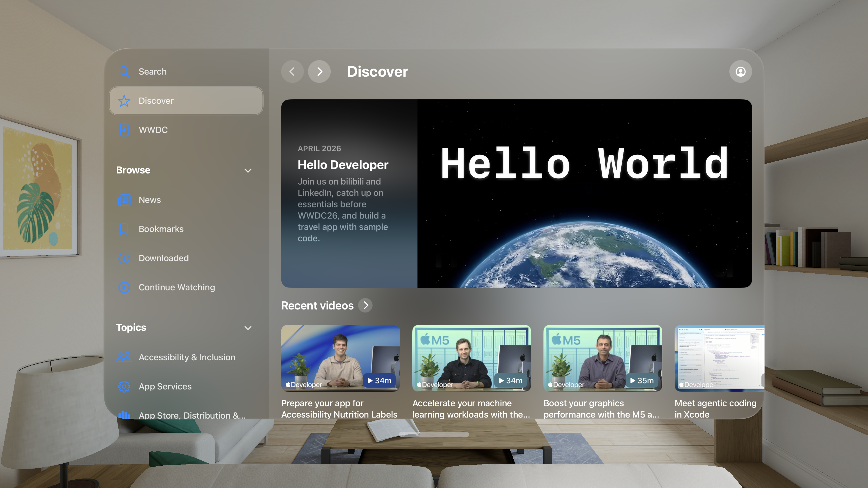Click the Bookmarks ribbon icon
Viewport: 868px width, 488px height.
coord(124,229)
